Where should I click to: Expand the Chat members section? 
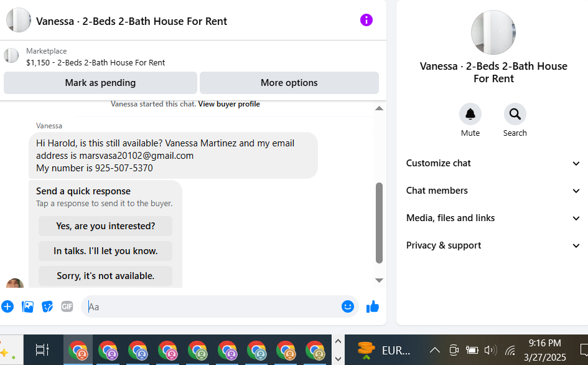pos(493,191)
